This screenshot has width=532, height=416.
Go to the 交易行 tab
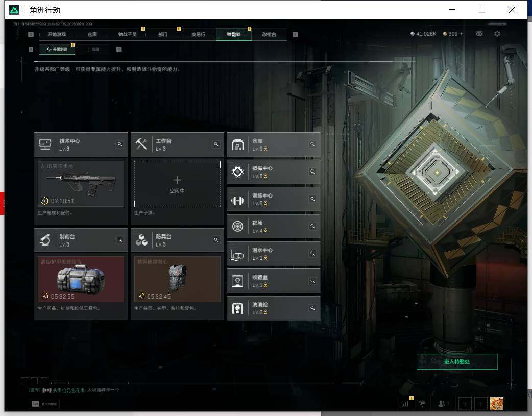(x=198, y=34)
